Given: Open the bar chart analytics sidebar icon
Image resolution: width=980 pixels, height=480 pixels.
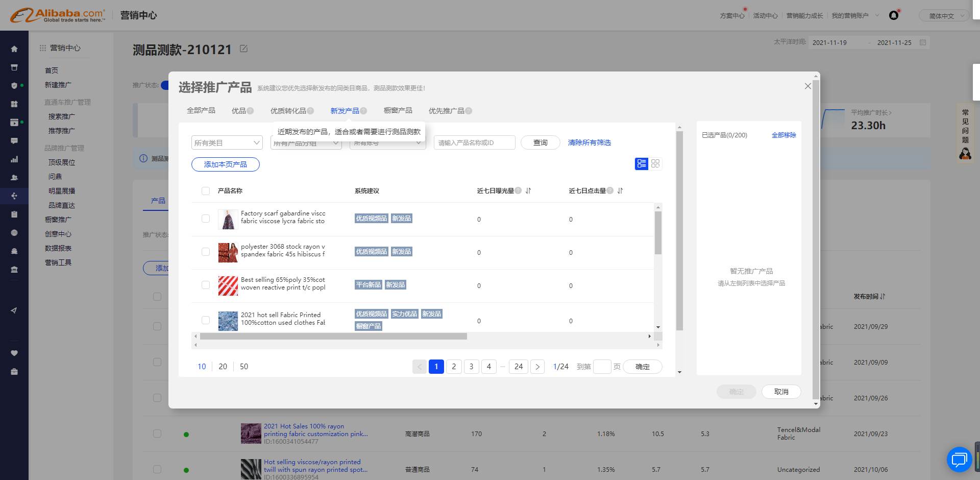Looking at the screenshot, I should pyautogui.click(x=14, y=159).
